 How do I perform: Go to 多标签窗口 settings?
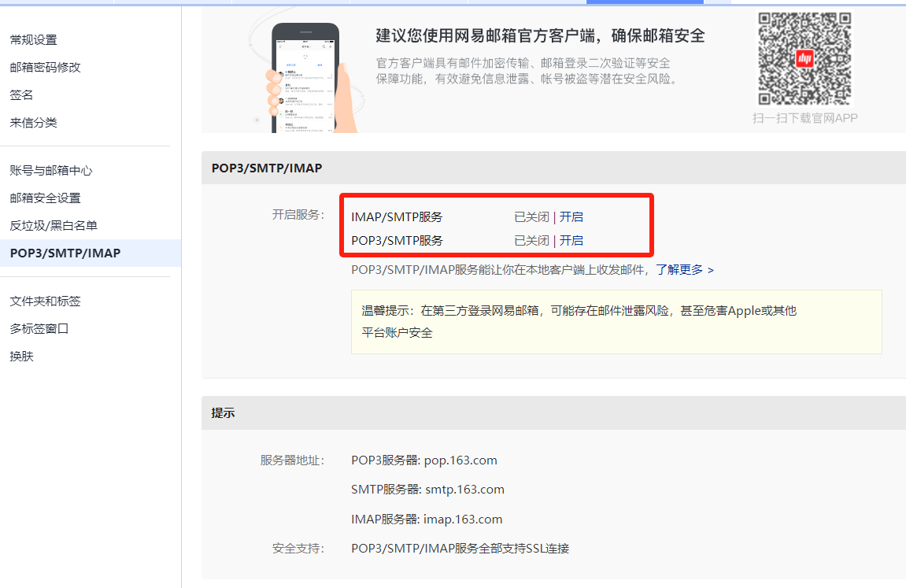tap(39, 329)
